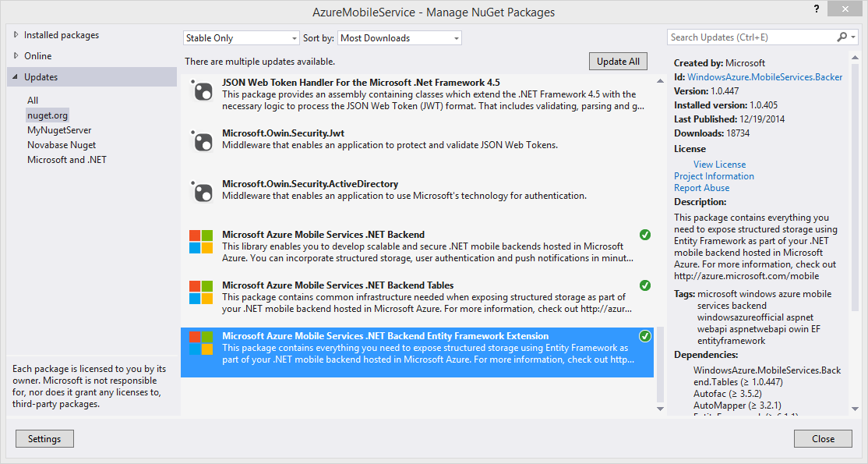Open the Project Information link
The image size is (868, 464).
[x=714, y=175]
